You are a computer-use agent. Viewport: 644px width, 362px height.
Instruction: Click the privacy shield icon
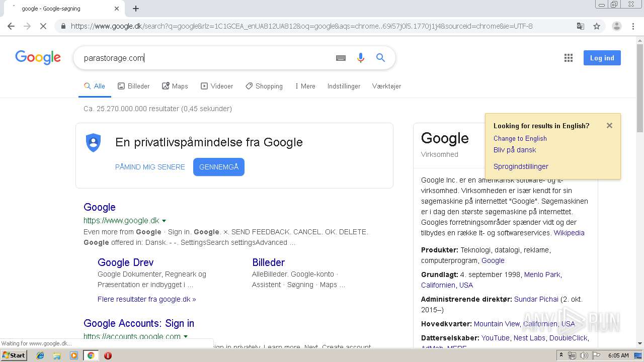point(94,143)
